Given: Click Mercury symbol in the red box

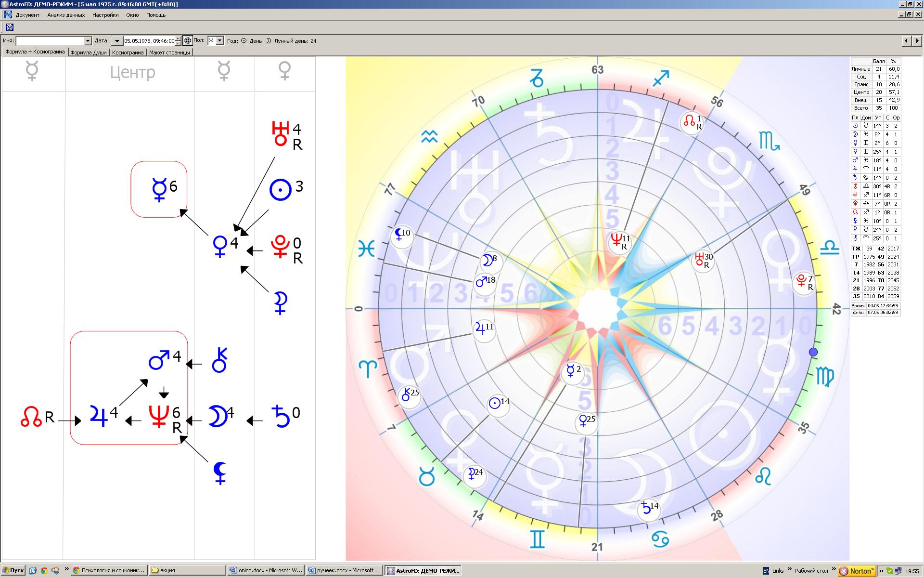Looking at the screenshot, I should click(x=159, y=189).
